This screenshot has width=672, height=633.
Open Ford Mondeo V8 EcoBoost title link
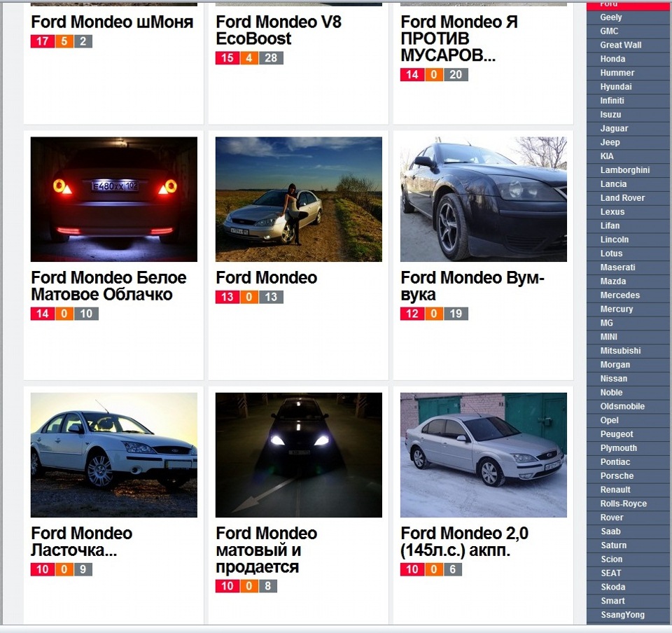click(x=279, y=30)
